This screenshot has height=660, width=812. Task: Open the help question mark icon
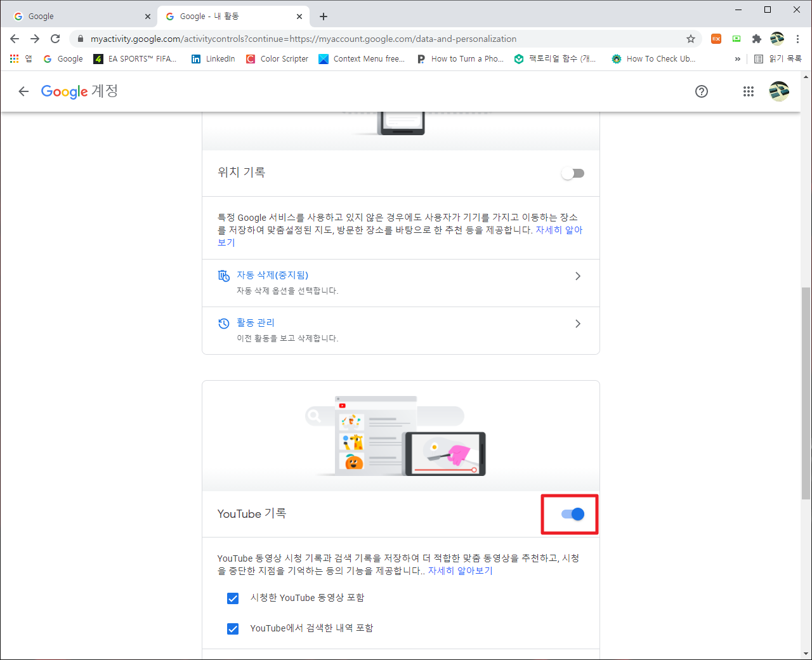point(702,91)
